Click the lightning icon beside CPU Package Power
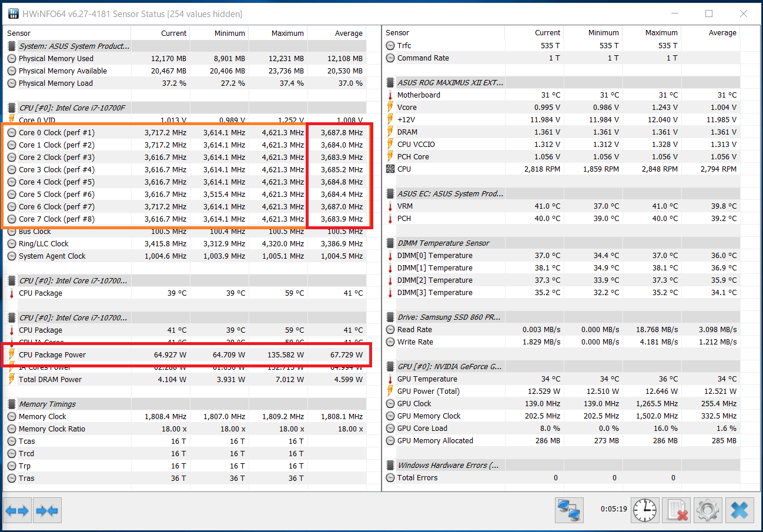This screenshot has height=532, width=763. pyautogui.click(x=12, y=354)
